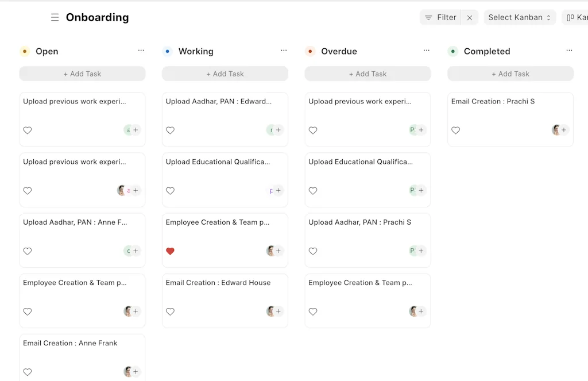The image size is (588, 381).
Task: Open the Upload Aadhar, PAN : Anne F... card
Action: pyautogui.click(x=75, y=222)
